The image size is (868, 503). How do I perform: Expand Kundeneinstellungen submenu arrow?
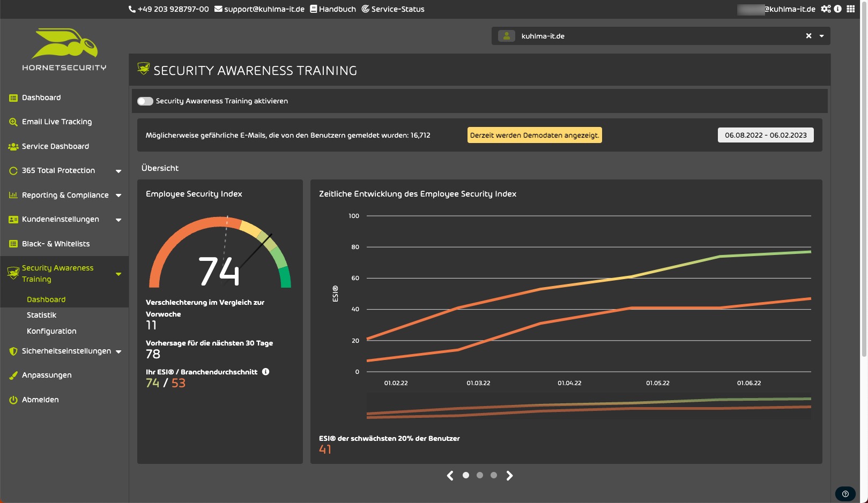118,220
